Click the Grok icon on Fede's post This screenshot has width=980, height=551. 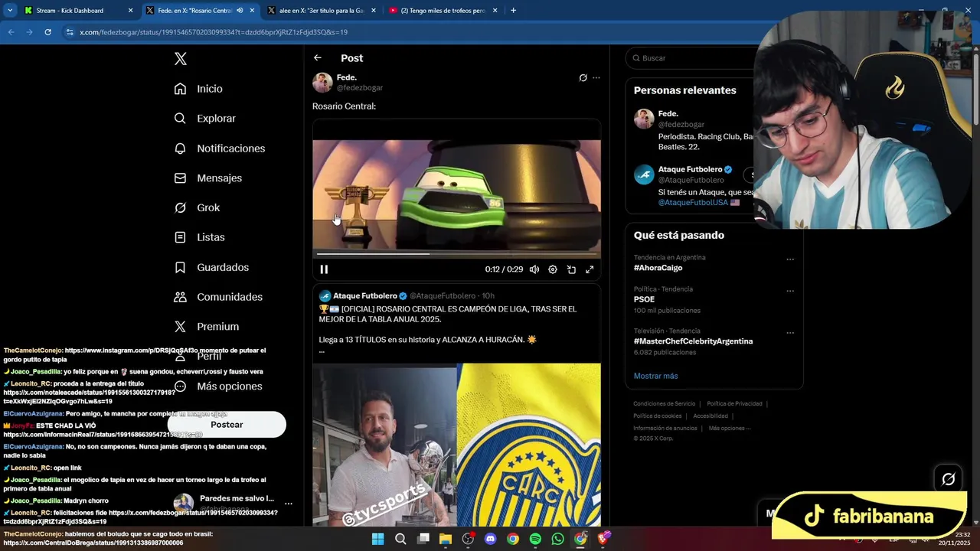tap(583, 78)
